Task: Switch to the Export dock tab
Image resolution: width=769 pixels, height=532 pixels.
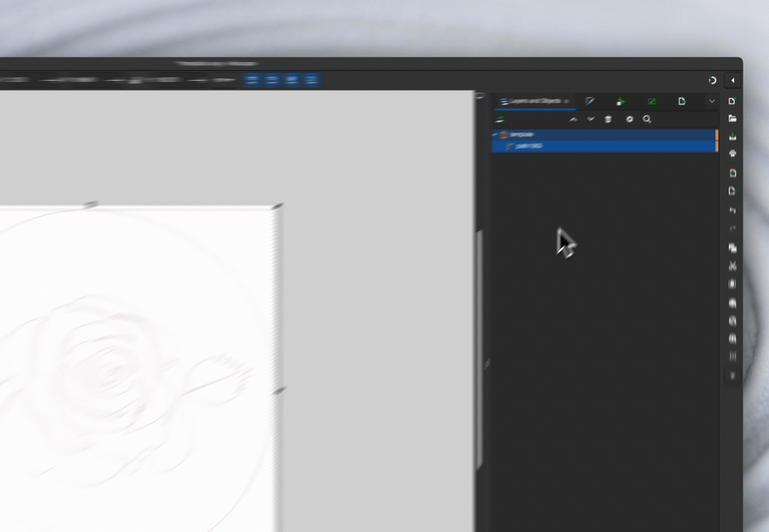Action: (681, 101)
